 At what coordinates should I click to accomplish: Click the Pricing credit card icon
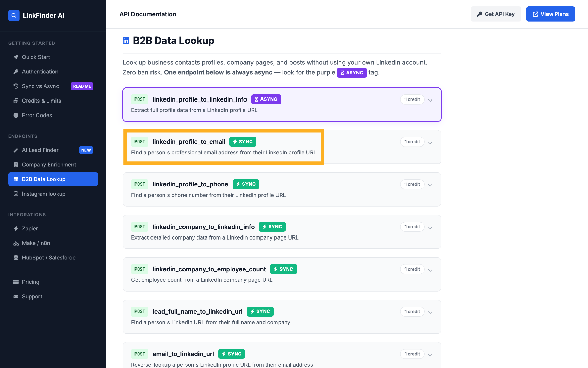pos(16,282)
